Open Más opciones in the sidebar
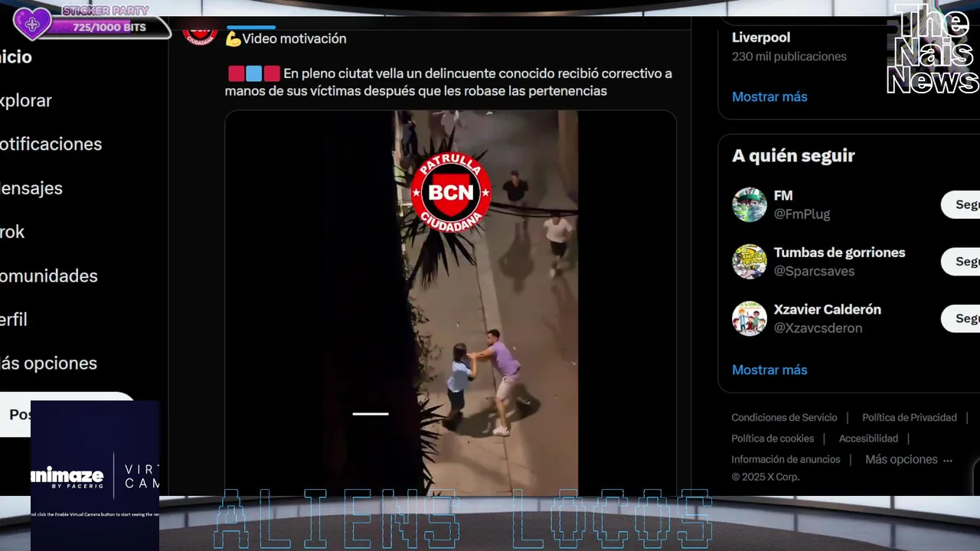This screenshot has width=980, height=551. click(48, 363)
